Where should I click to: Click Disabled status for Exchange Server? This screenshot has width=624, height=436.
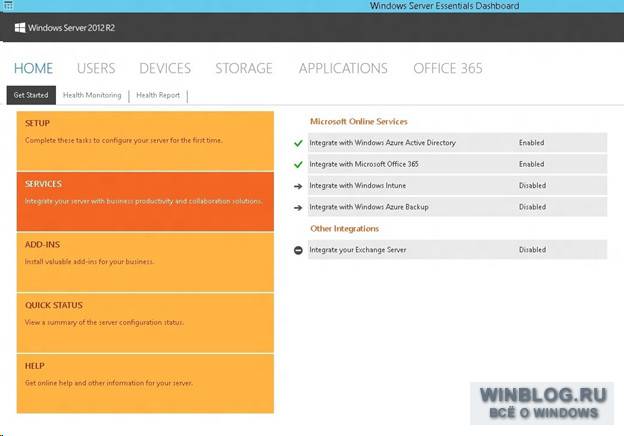(532, 250)
